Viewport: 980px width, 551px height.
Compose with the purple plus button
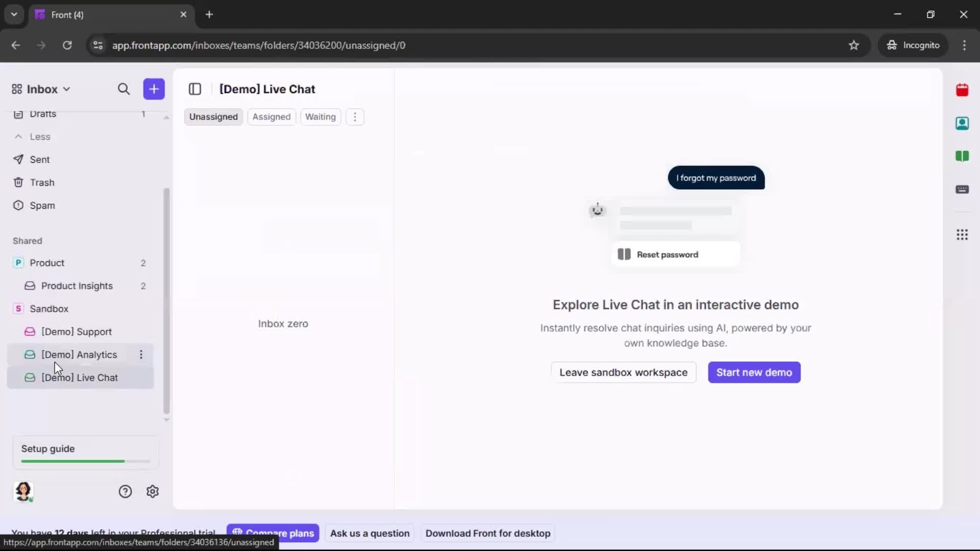tap(154, 89)
